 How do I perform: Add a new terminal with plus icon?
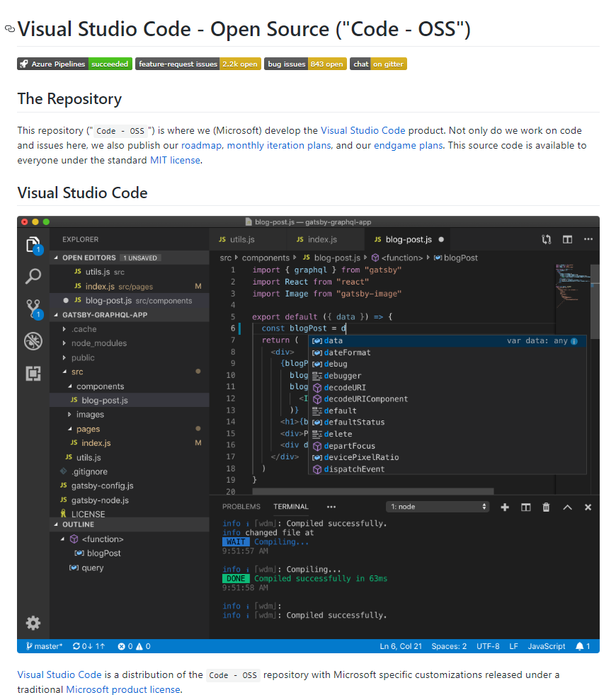[505, 507]
